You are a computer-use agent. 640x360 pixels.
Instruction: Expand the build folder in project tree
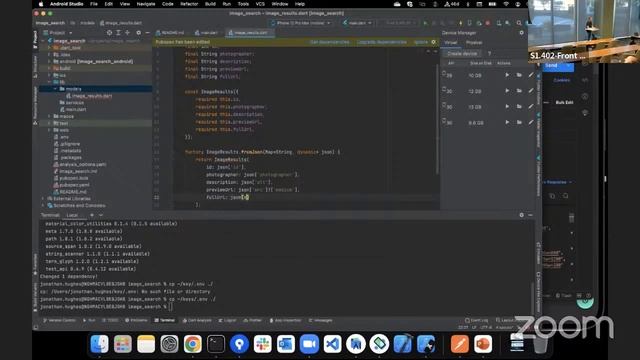pos(49,68)
